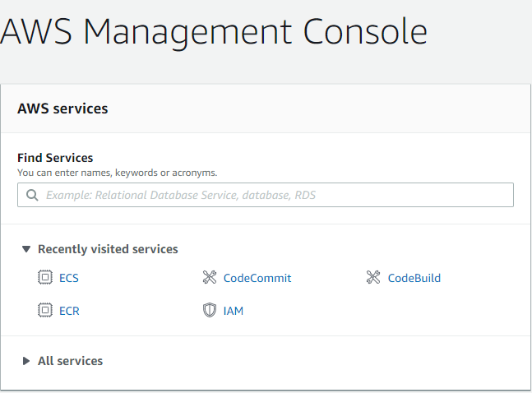Click the 'AWS services' heading
The image size is (532, 393).
[62, 109]
